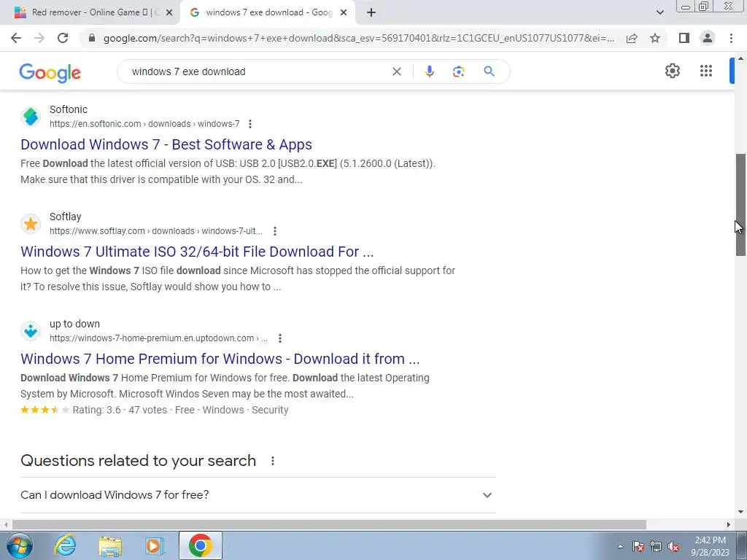
Task: Click the en.softonic.com URL breadcrumb
Action: [144, 124]
